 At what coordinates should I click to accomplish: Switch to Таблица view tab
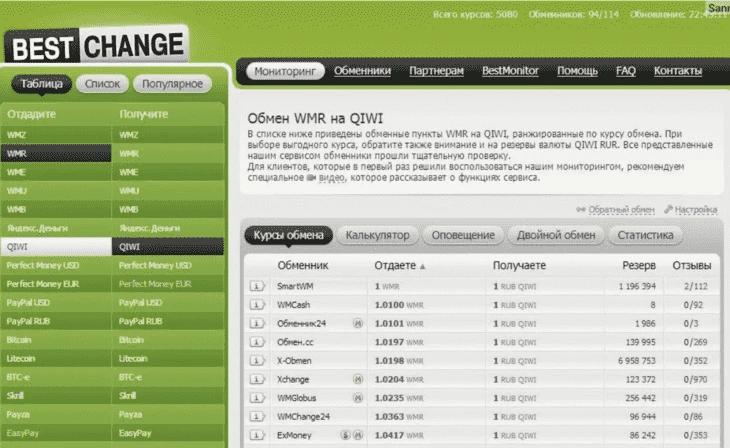pyautogui.click(x=41, y=84)
